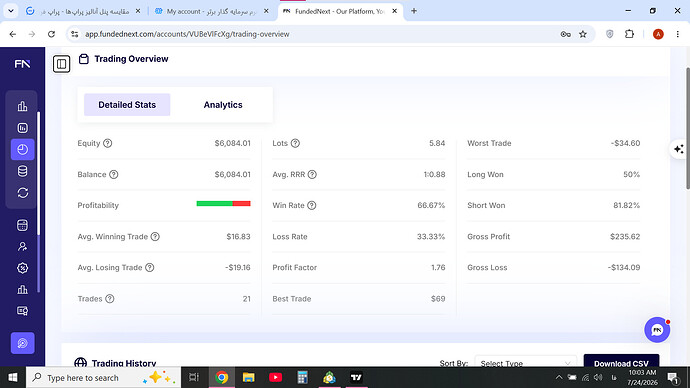The height and width of the screenshot is (388, 690).
Task: Open the bar chart icon atop the sidebar
Action: pyautogui.click(x=22, y=106)
